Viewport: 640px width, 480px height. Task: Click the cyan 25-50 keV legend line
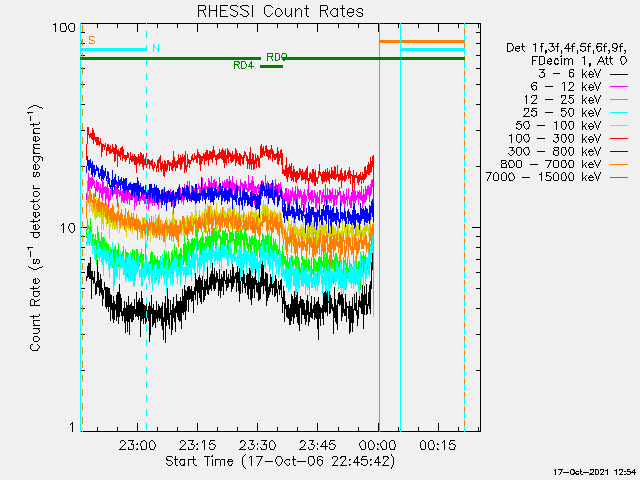tap(619, 113)
